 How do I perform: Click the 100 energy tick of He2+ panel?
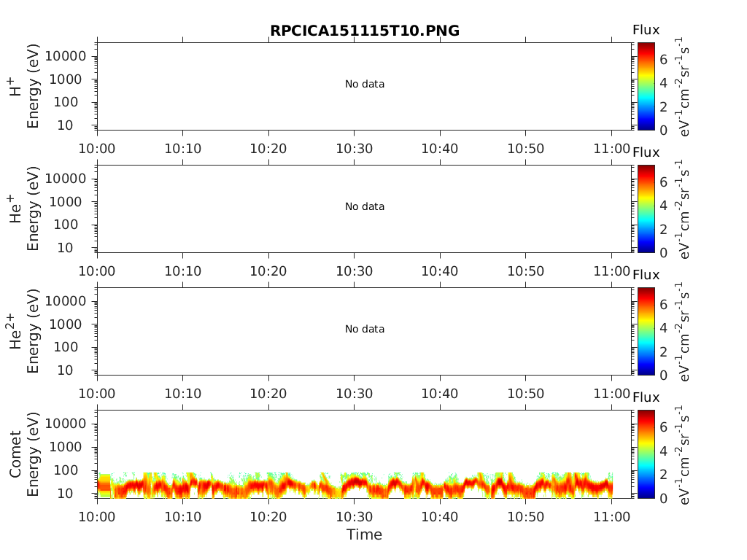click(66, 347)
